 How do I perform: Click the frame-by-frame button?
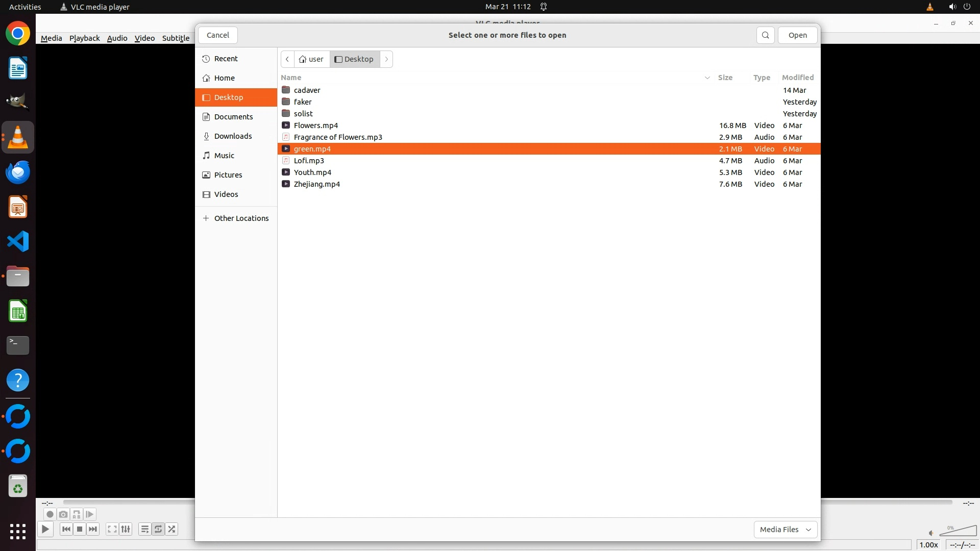pyautogui.click(x=89, y=514)
